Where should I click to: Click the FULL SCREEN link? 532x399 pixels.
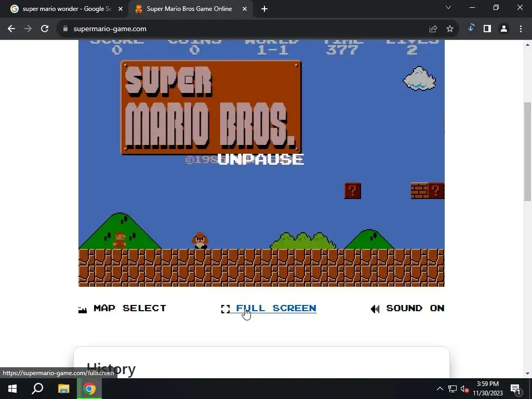coord(276,308)
